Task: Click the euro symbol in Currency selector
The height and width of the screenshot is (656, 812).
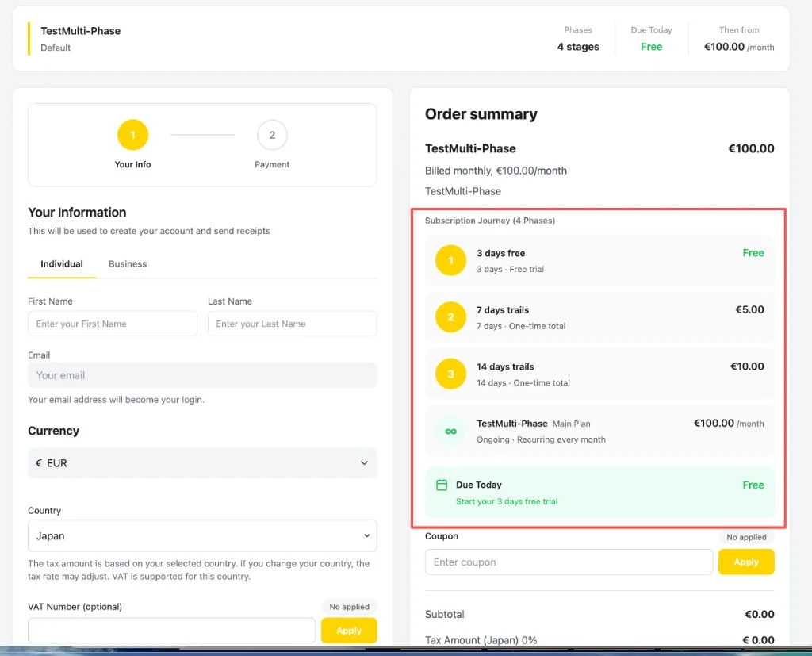Action: pyautogui.click(x=39, y=462)
